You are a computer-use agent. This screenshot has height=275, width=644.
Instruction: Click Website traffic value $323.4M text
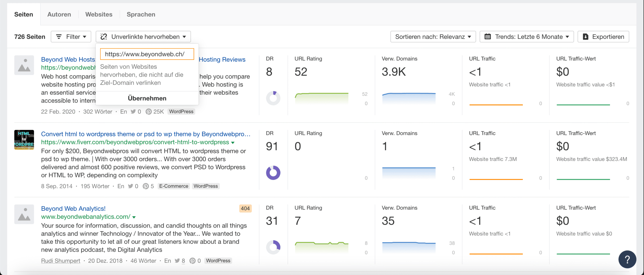tap(591, 159)
